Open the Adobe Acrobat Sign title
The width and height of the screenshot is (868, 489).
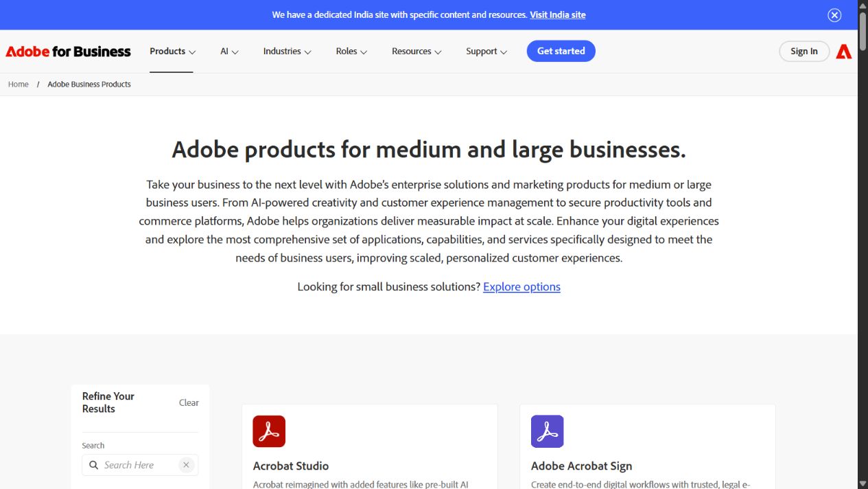click(x=581, y=466)
